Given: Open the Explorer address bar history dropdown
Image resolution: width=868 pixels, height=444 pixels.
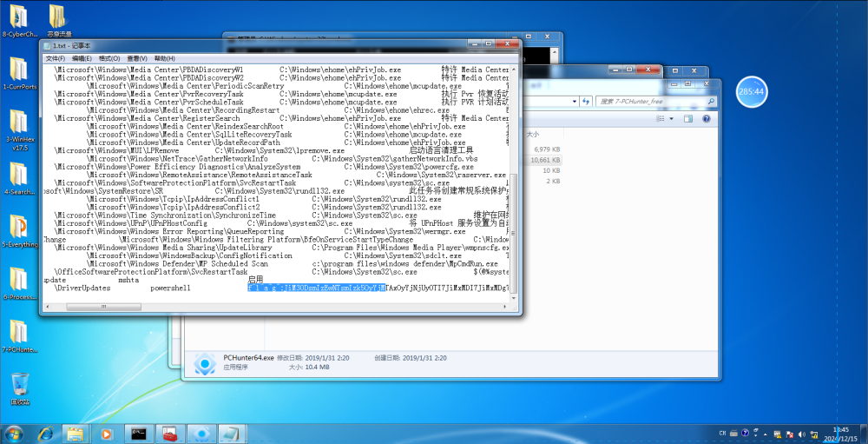Looking at the screenshot, I should (x=573, y=102).
